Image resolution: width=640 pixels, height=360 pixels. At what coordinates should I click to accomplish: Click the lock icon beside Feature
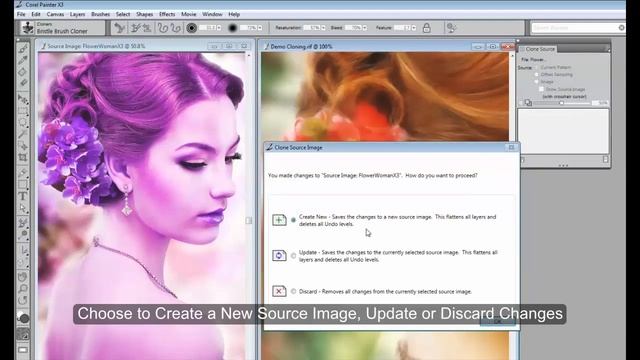point(427,28)
